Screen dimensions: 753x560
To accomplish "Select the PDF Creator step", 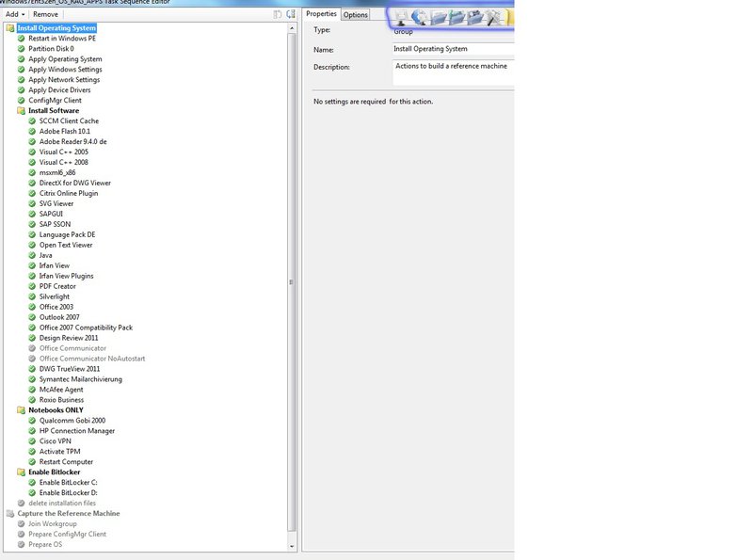I will tap(57, 286).
